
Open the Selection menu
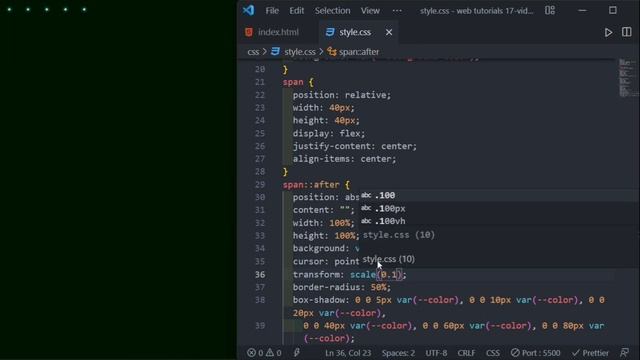tap(332, 11)
